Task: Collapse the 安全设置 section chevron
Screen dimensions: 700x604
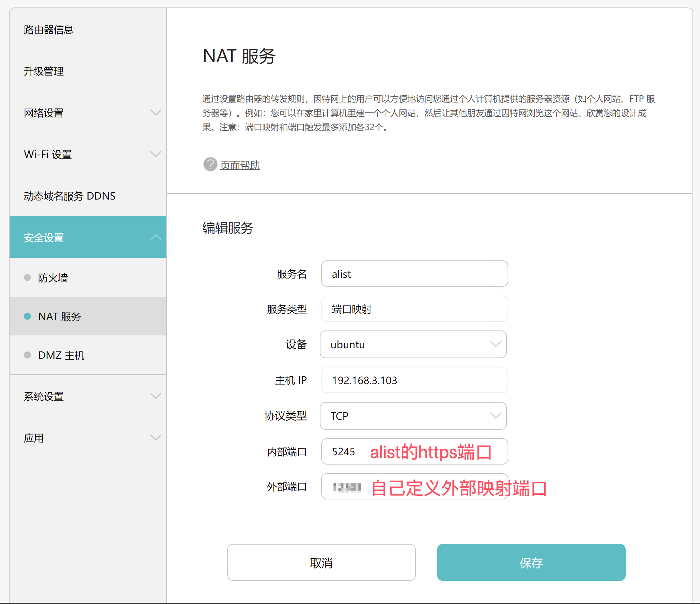Action: (155, 238)
